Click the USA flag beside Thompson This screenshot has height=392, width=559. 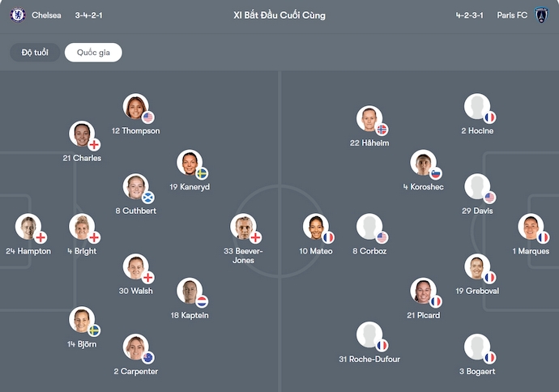(x=147, y=117)
